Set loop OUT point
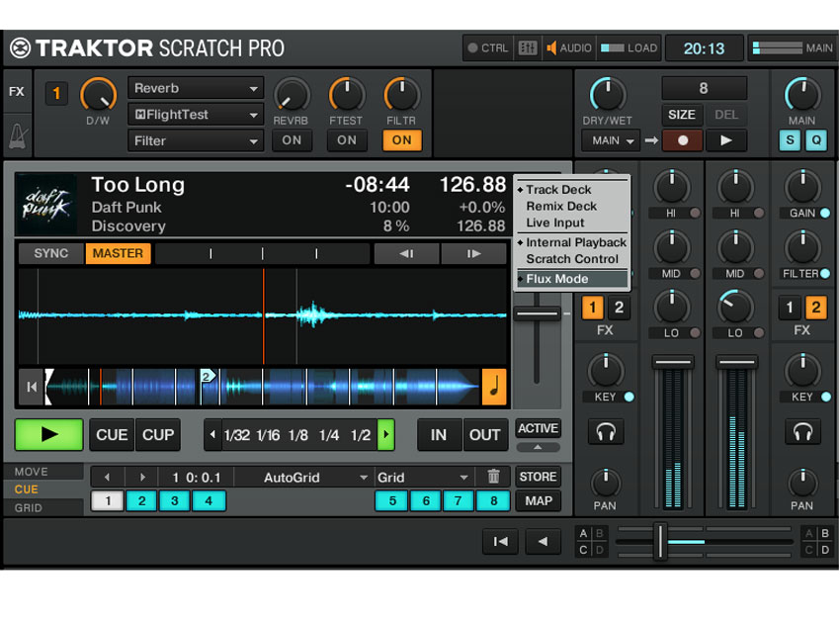This screenshot has width=840, height=624. [485, 435]
